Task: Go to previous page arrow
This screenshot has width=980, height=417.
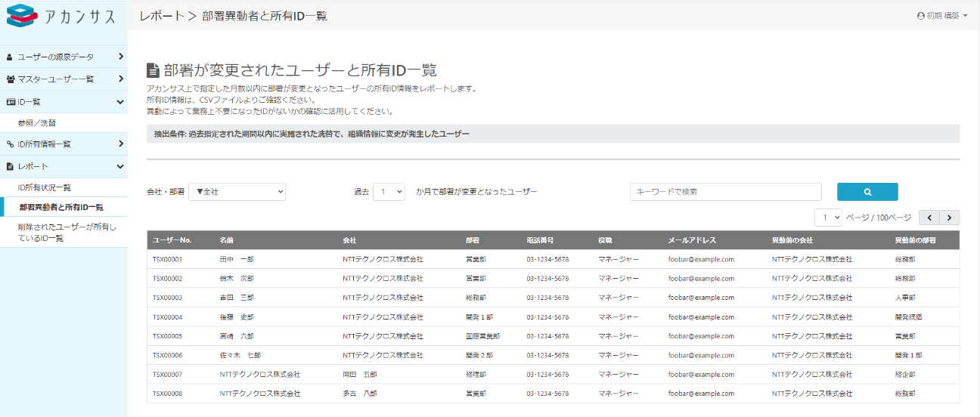Action: pos(929,218)
